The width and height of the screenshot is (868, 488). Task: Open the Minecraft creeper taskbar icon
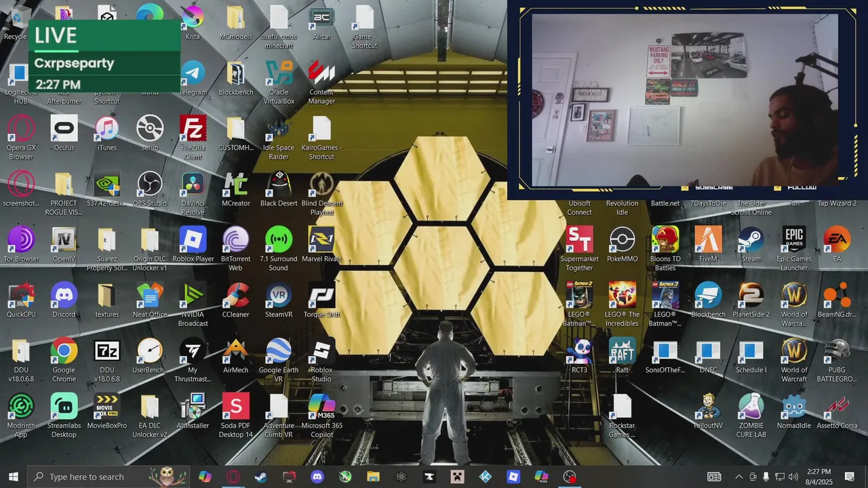point(458,476)
